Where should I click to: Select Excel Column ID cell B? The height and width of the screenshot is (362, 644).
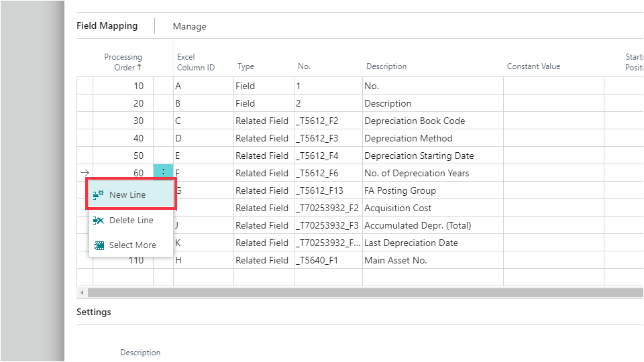pyautogui.click(x=203, y=103)
